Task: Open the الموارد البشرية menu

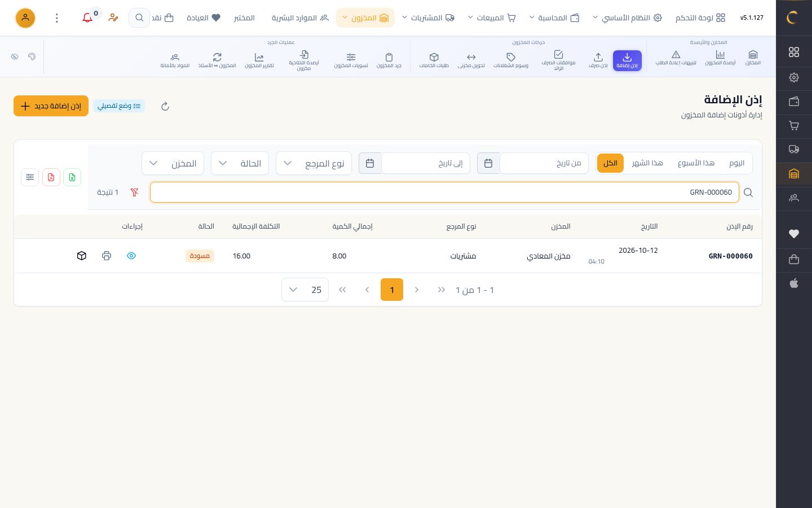Action: point(300,18)
